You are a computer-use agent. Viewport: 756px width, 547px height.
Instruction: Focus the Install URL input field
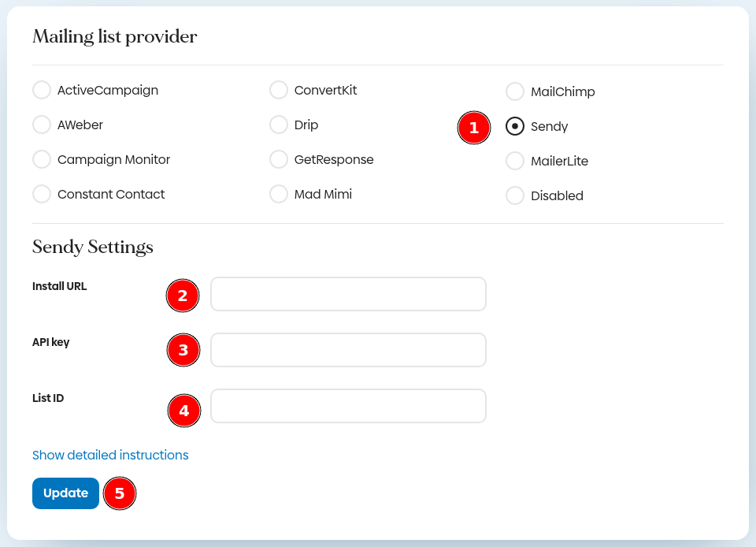click(x=348, y=294)
